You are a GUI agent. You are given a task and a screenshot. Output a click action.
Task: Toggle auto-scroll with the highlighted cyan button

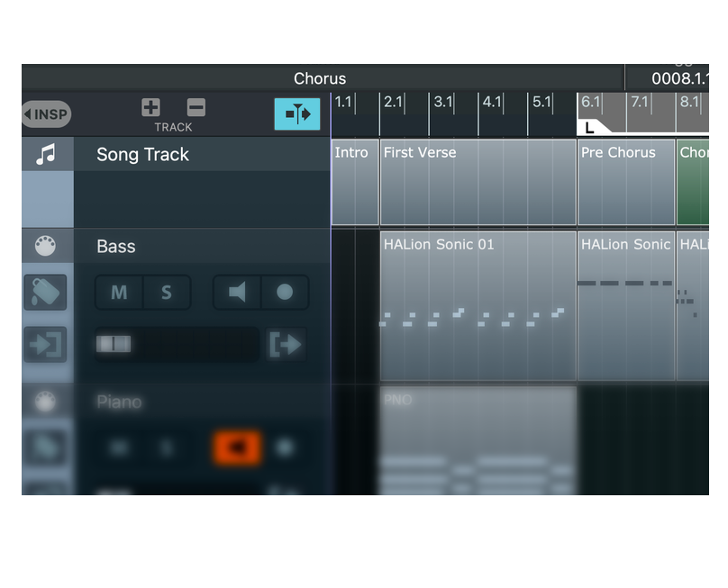point(297,114)
